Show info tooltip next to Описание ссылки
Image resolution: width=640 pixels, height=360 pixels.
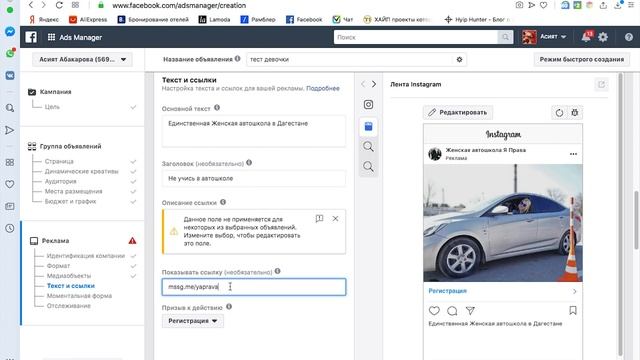point(223,202)
